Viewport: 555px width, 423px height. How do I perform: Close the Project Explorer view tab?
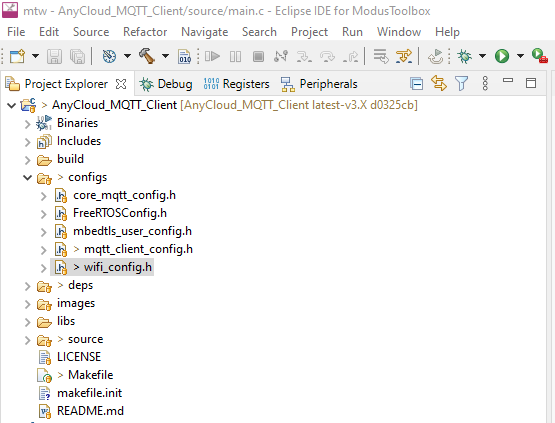tap(121, 84)
